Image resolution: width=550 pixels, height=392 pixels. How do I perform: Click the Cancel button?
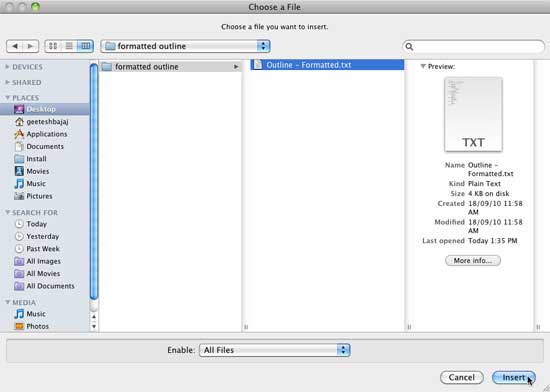click(x=462, y=377)
